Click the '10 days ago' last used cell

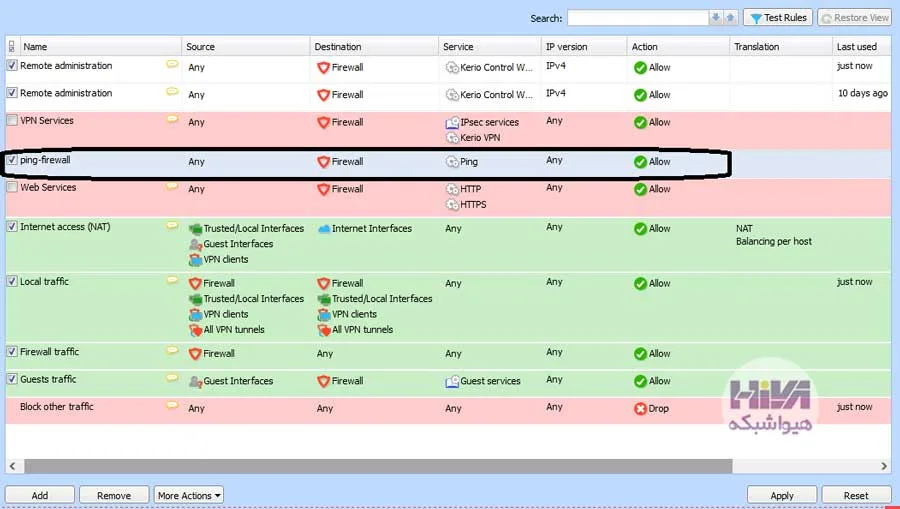pos(863,93)
